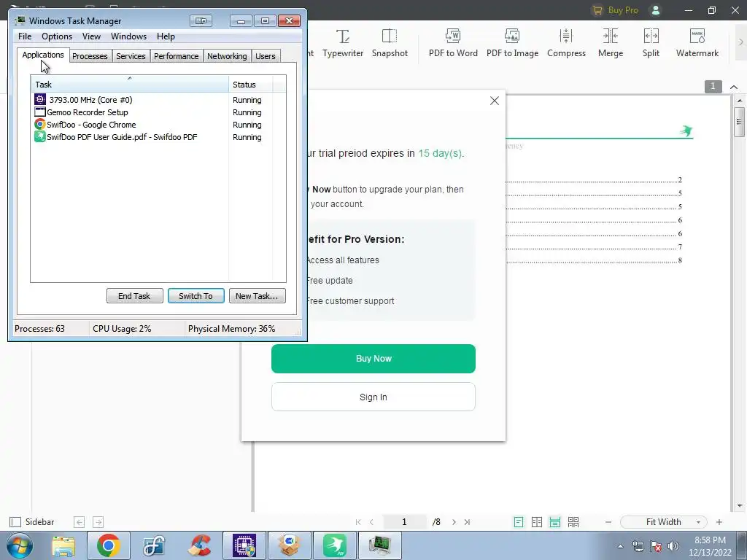Switch to the Processes tab

(x=90, y=56)
